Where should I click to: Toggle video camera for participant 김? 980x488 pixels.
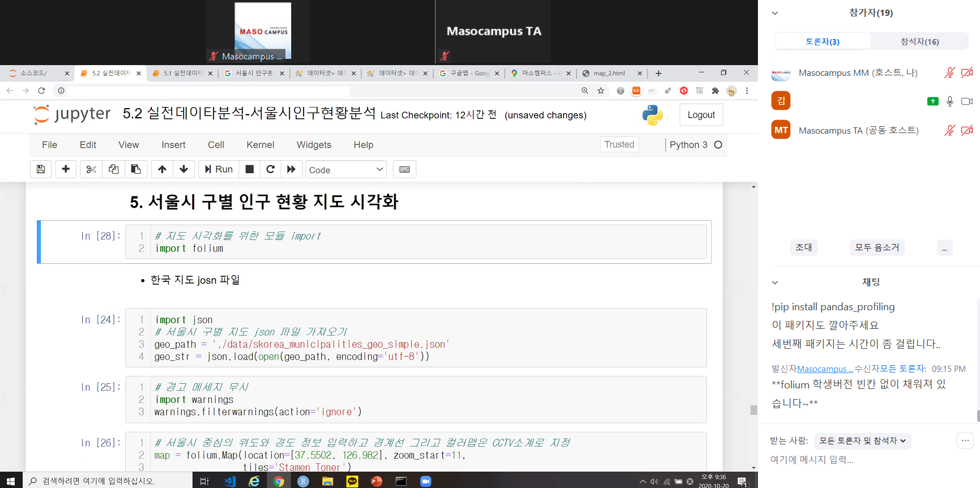[x=967, y=101]
